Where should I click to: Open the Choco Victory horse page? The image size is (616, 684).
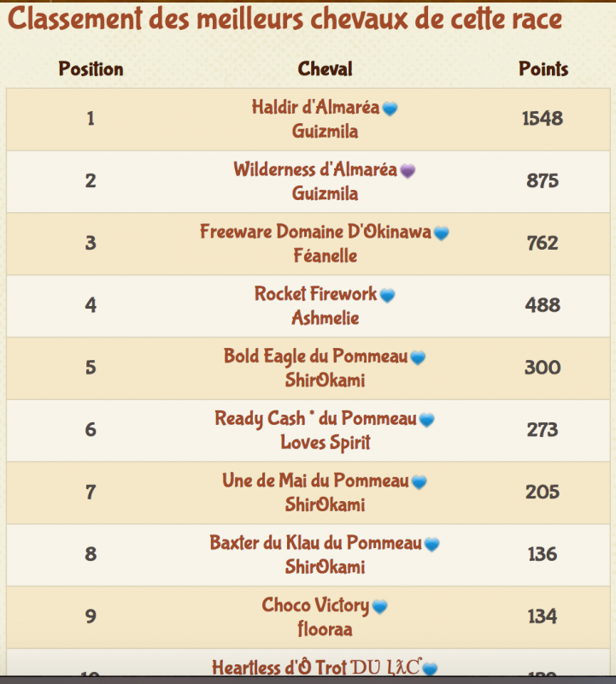coord(315,606)
